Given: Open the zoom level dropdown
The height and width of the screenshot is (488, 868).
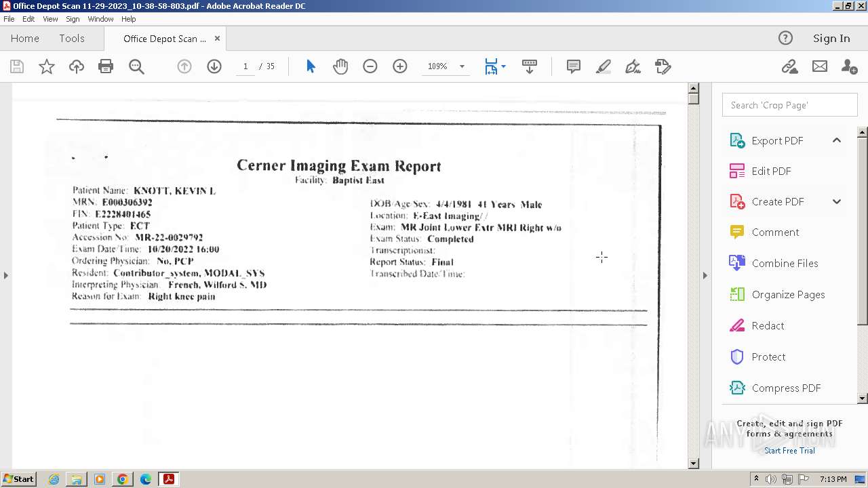Looking at the screenshot, I should 462,66.
